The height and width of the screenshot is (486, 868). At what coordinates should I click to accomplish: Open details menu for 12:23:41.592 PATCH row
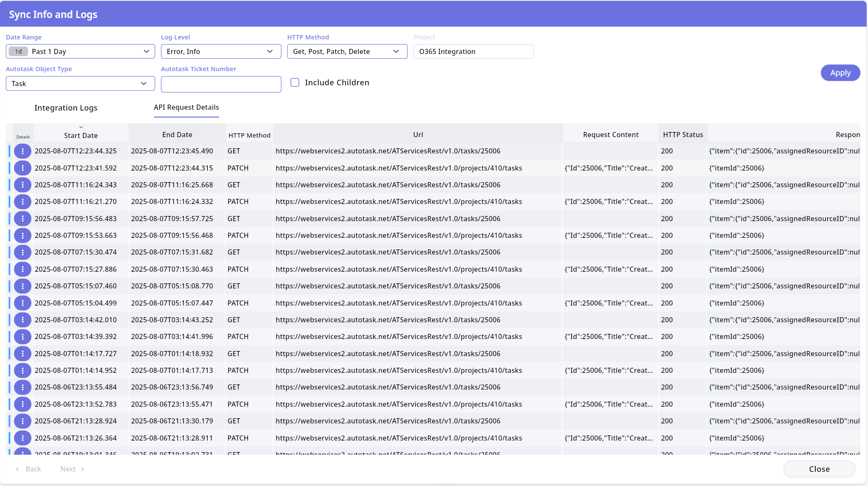(23, 168)
